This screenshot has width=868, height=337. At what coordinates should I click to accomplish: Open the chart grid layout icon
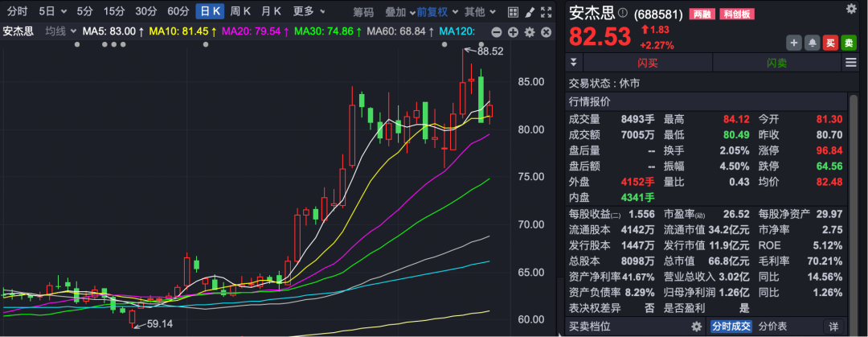click(512, 12)
